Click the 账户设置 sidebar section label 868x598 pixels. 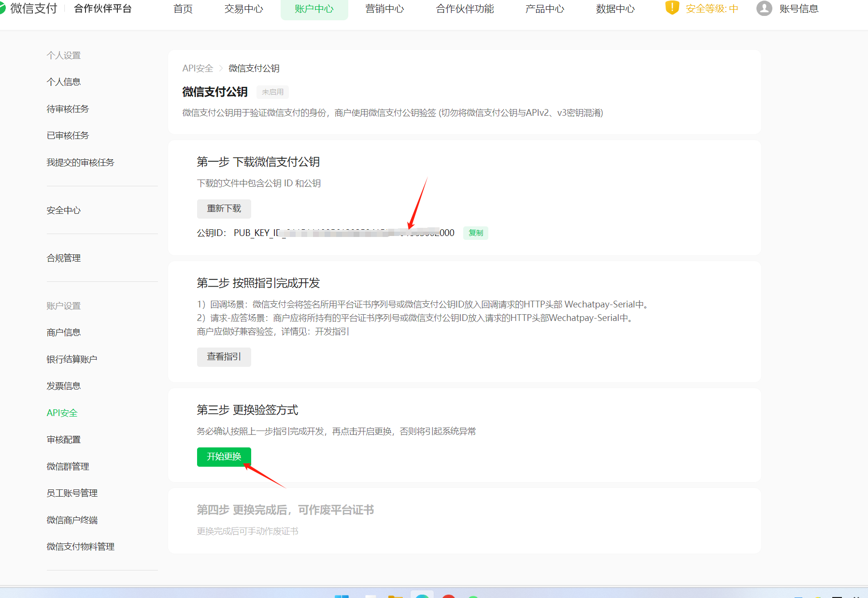pos(64,306)
